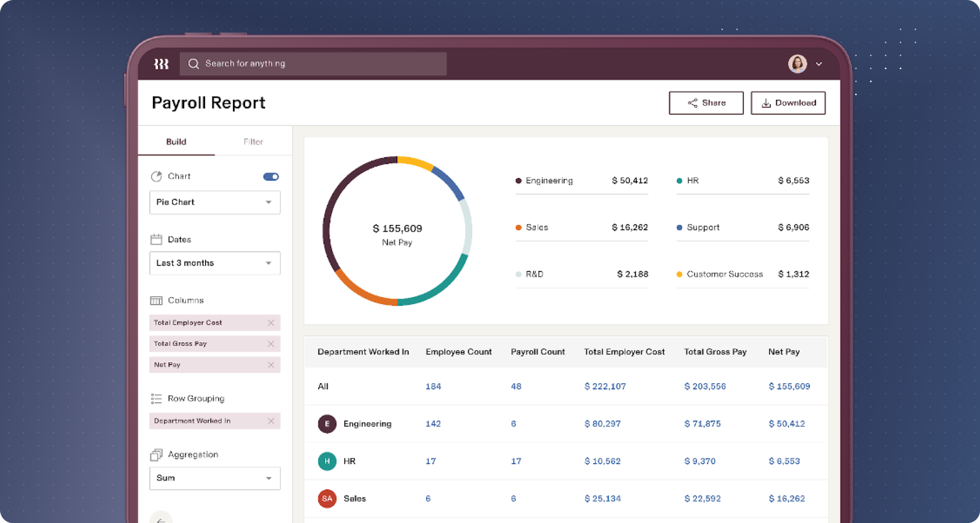Click the Employee Count column header
The height and width of the screenshot is (523, 980).
click(458, 352)
